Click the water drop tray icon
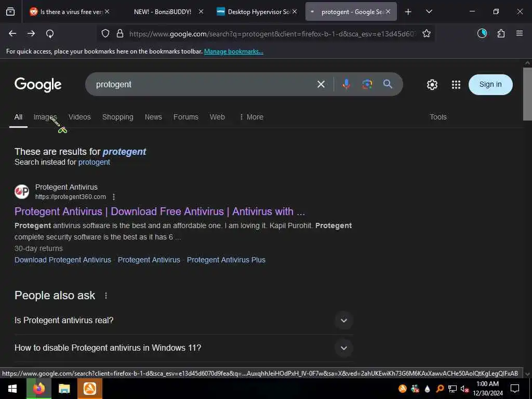The image size is (532, 399). (x=428, y=389)
